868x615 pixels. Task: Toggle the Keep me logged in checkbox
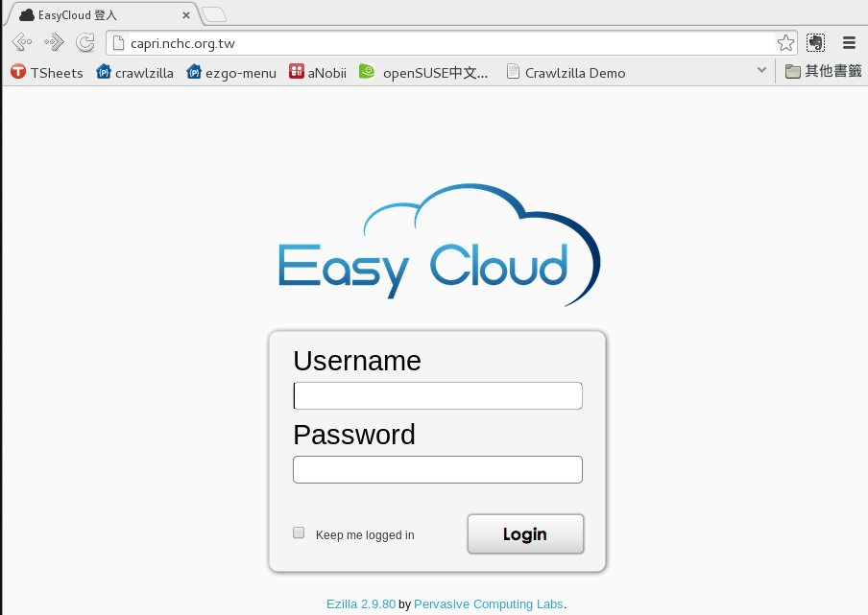299,532
